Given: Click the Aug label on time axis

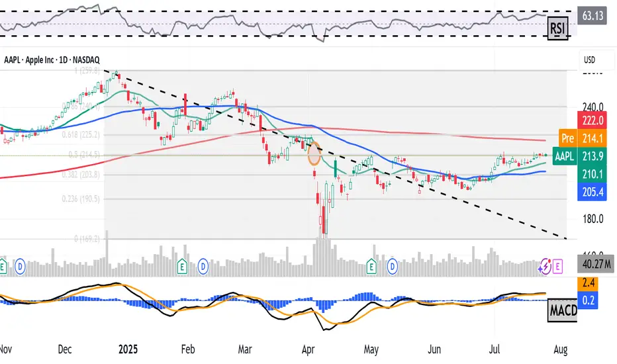Looking at the screenshot, I should click(560, 349).
